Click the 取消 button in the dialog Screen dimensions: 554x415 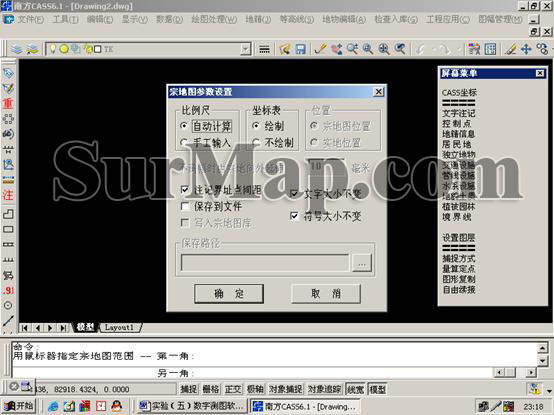point(326,294)
